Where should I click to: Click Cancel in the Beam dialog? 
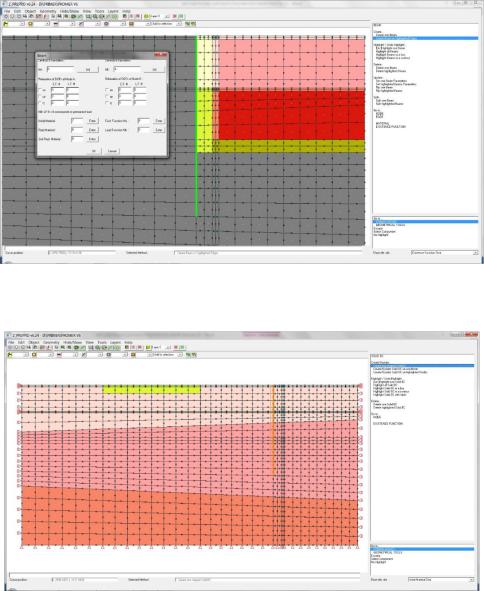[112, 151]
